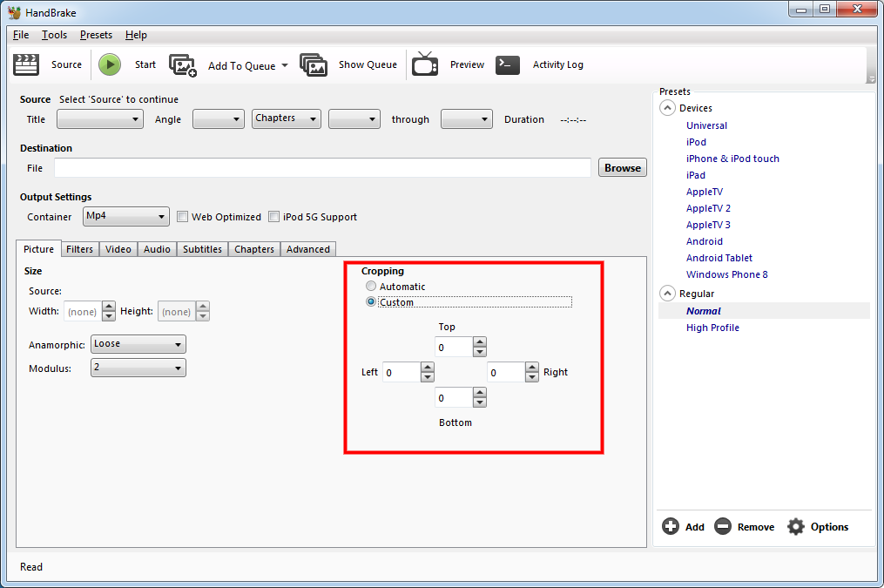The height and width of the screenshot is (588, 884).
Task: Click the Add To Queue picture icon
Action: (183, 65)
